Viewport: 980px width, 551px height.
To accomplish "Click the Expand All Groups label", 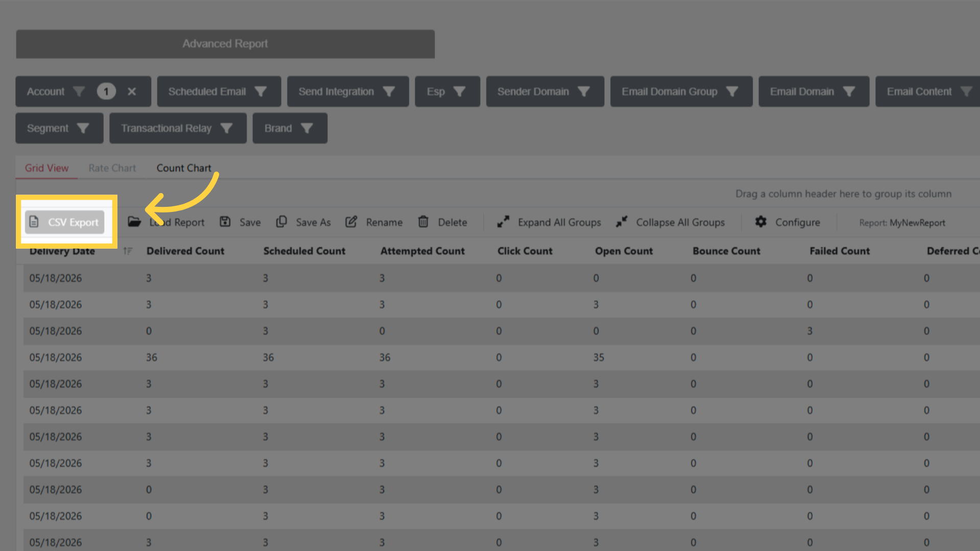I will coord(559,222).
